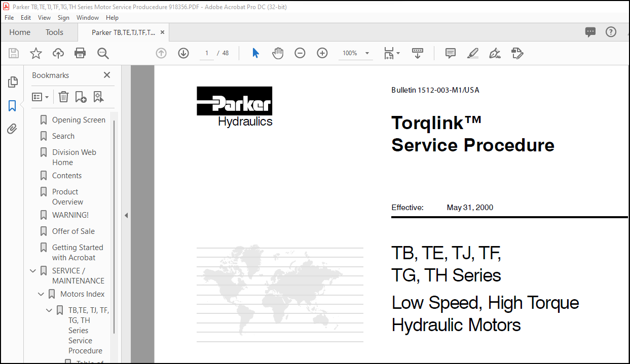The image size is (630, 364).
Task: Collapse the SERVICE / MAINTENANCE bookmark
Action: [33, 271]
